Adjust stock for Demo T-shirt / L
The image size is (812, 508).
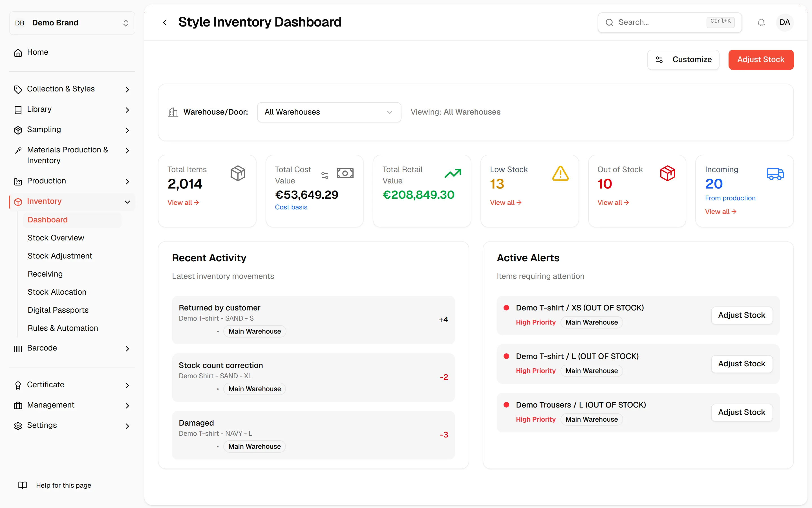point(742,364)
